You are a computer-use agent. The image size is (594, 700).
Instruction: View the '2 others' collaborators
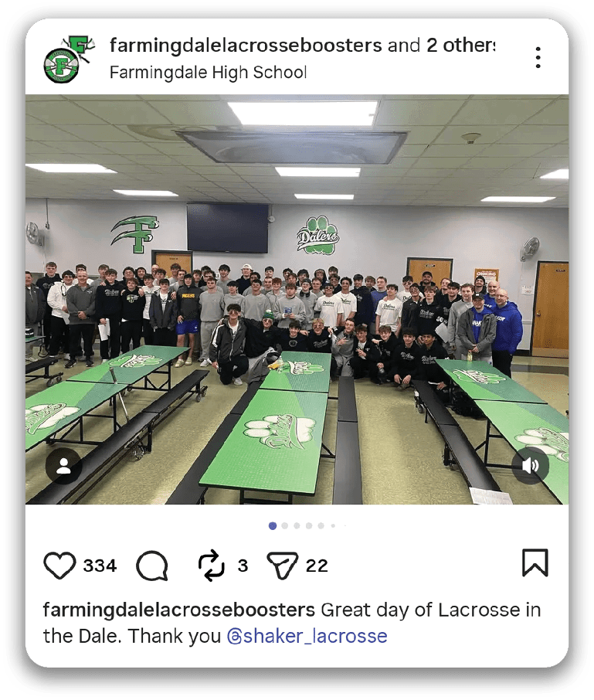tap(461, 45)
